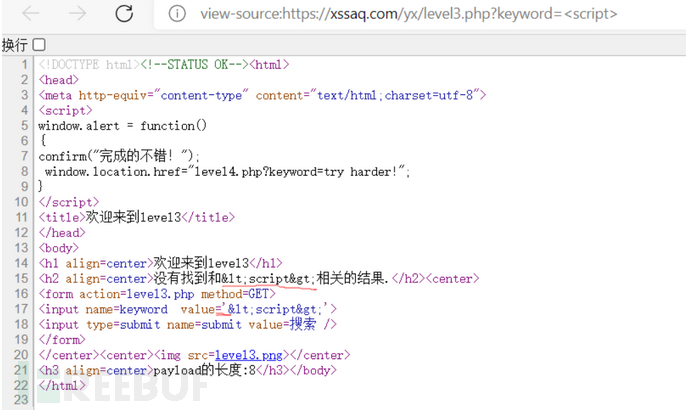
Task: Click line number 15 in the gutter
Action: (x=20, y=278)
